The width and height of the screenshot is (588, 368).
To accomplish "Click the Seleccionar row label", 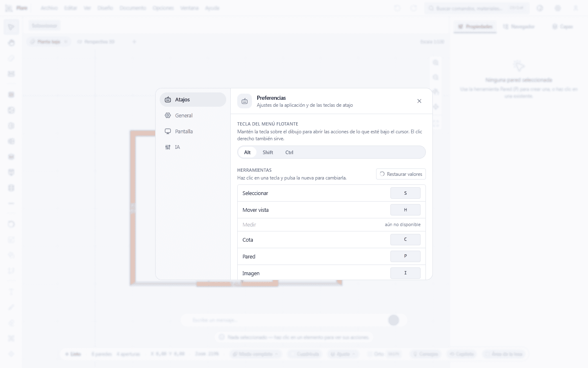I will tap(255, 193).
